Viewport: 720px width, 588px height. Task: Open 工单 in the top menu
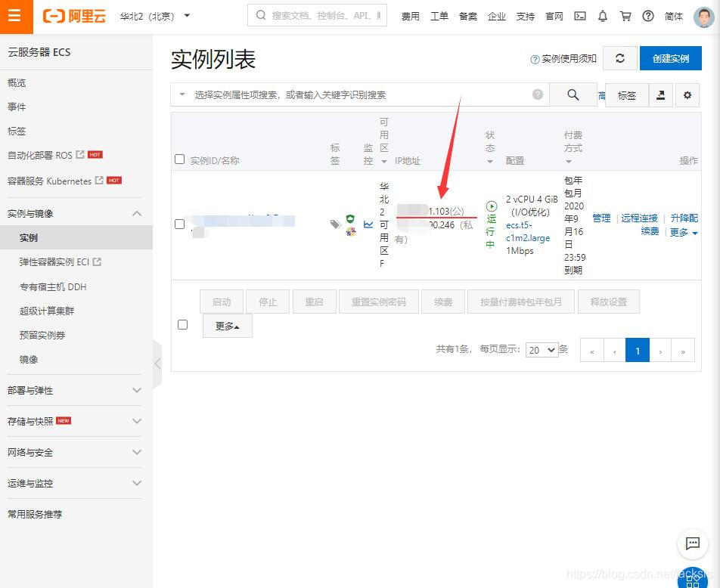pyautogui.click(x=439, y=17)
